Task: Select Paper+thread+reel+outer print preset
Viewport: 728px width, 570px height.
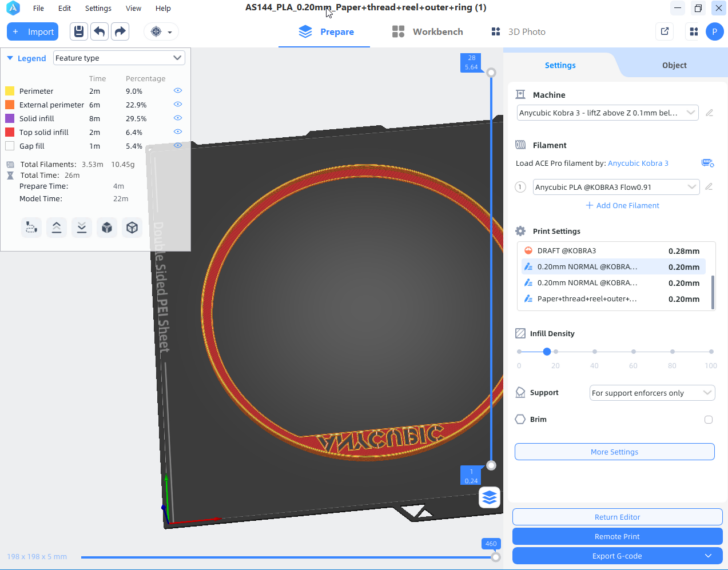Action: click(611, 299)
